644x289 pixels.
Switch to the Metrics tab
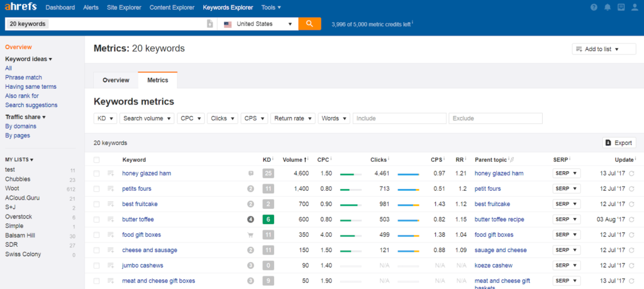pyautogui.click(x=158, y=80)
